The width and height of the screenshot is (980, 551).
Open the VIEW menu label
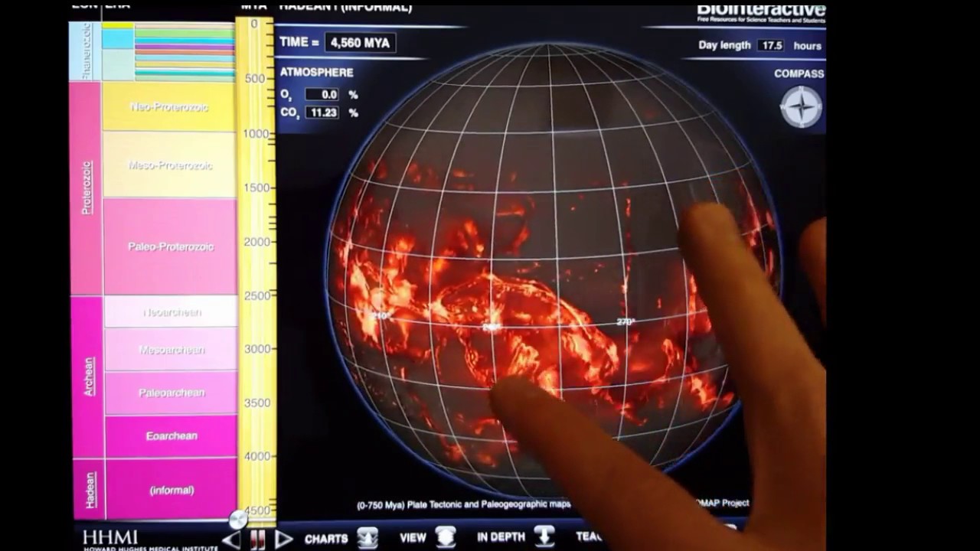pyautogui.click(x=413, y=538)
